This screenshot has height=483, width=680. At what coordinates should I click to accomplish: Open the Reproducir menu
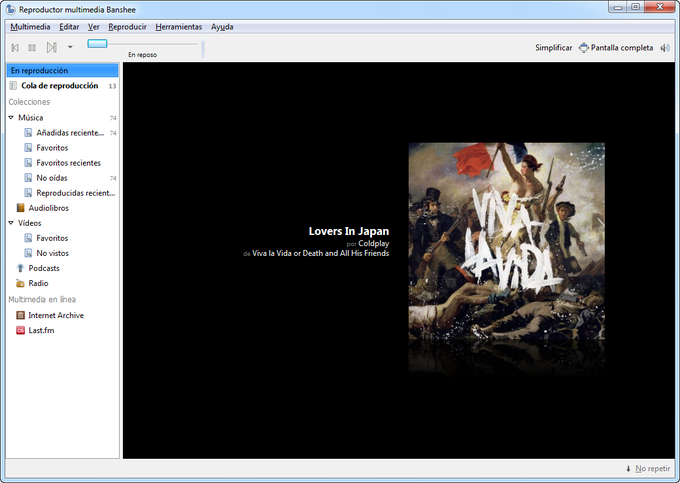(x=128, y=27)
